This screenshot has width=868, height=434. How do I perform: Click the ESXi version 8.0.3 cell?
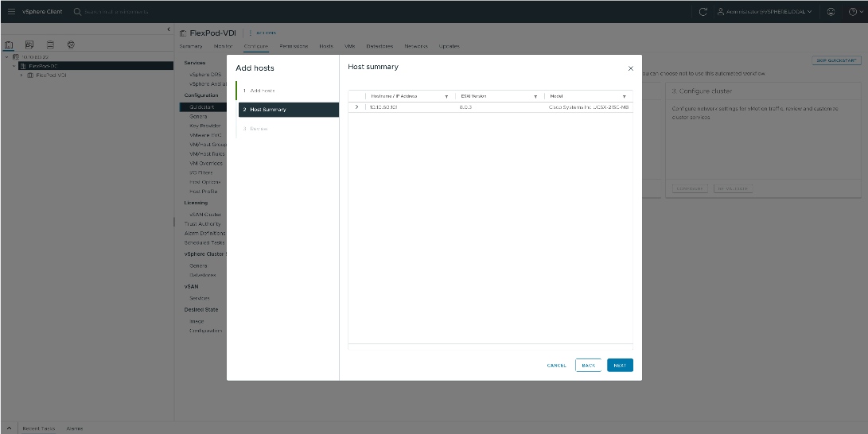[465, 107]
